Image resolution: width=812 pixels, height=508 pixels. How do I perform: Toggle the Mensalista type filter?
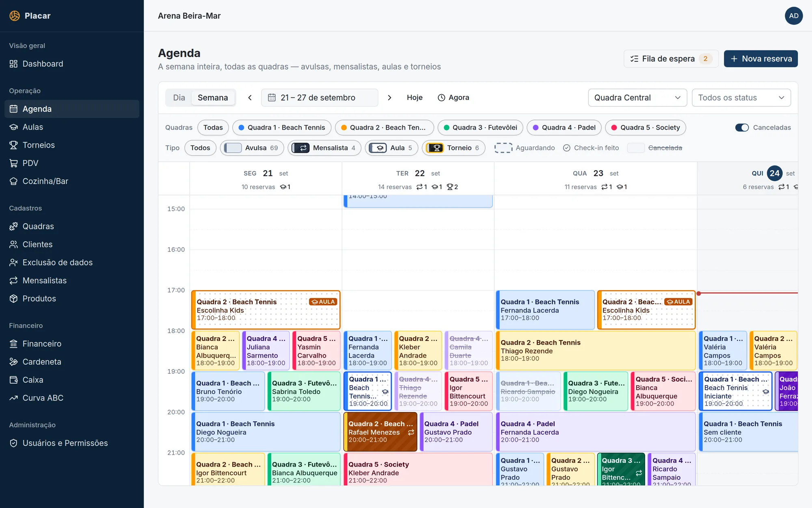click(x=324, y=148)
